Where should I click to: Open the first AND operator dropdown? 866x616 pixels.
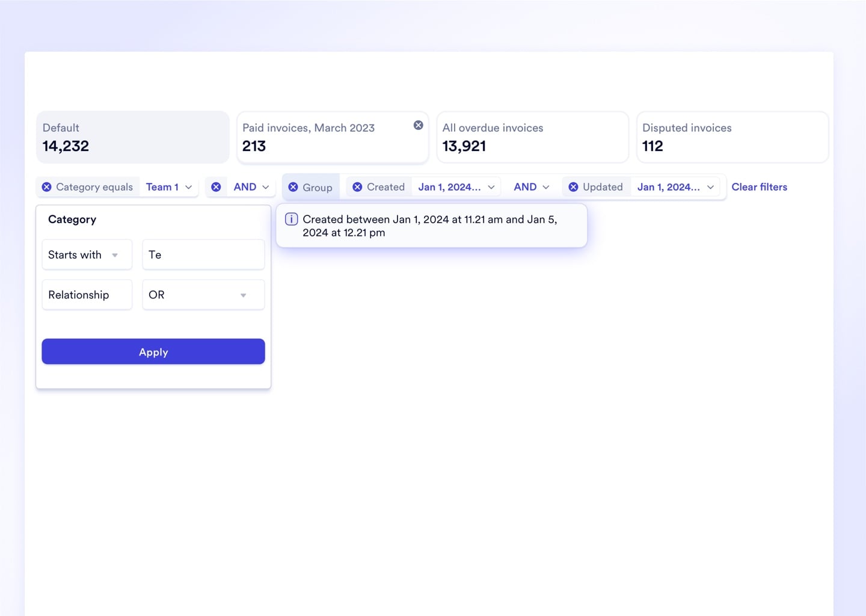251,187
